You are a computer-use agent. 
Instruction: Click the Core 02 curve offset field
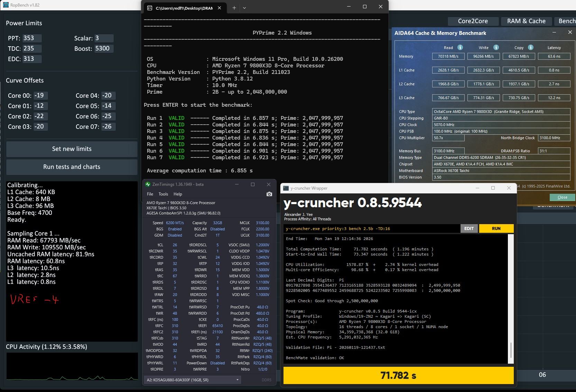click(x=40, y=116)
